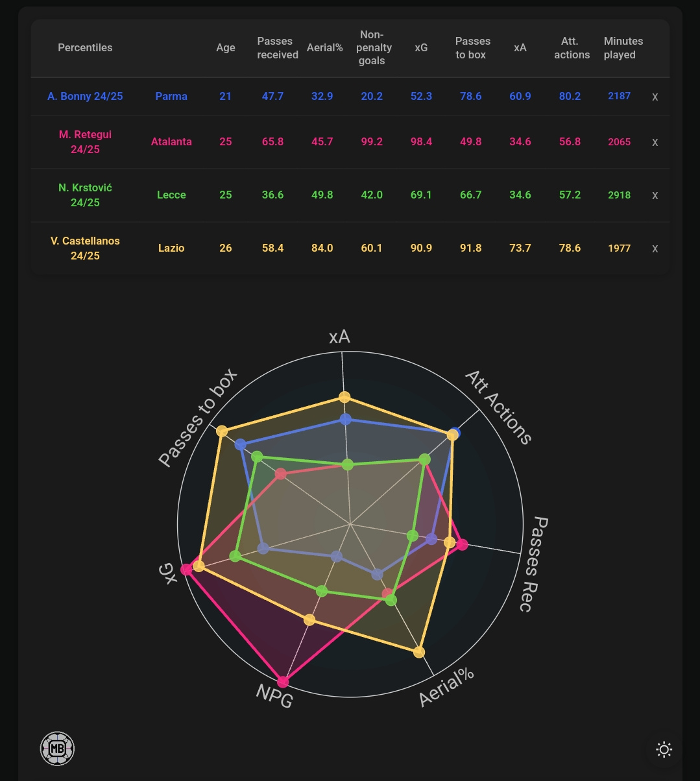Click the MB logo badge icon
Viewport: 700px width, 781px height.
(x=57, y=749)
